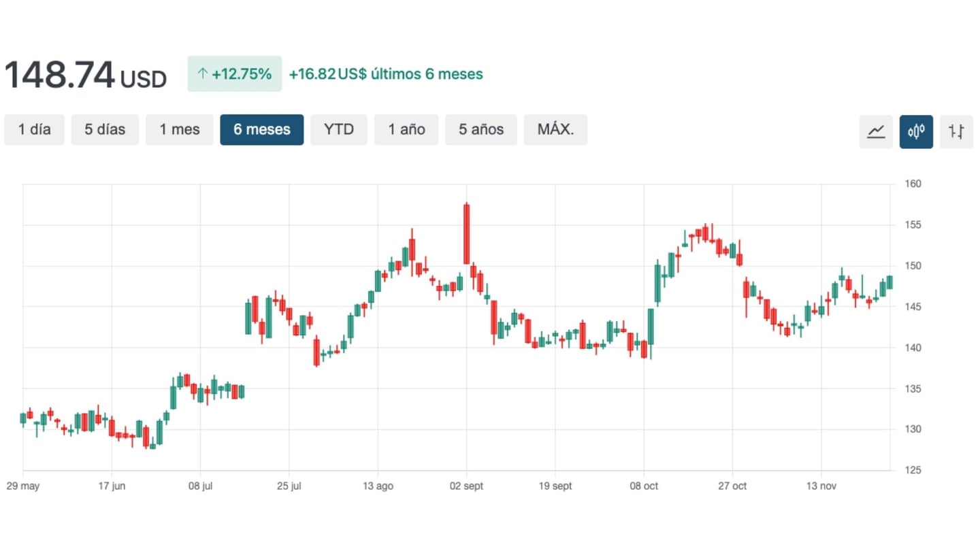Click the 13 nov date axis label
980x551 pixels.
coord(821,486)
